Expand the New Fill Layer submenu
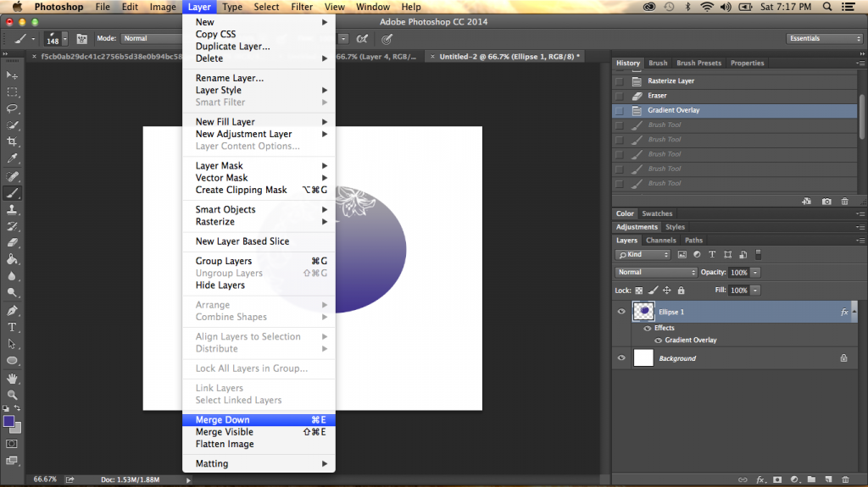This screenshot has height=487, width=868. 259,122
